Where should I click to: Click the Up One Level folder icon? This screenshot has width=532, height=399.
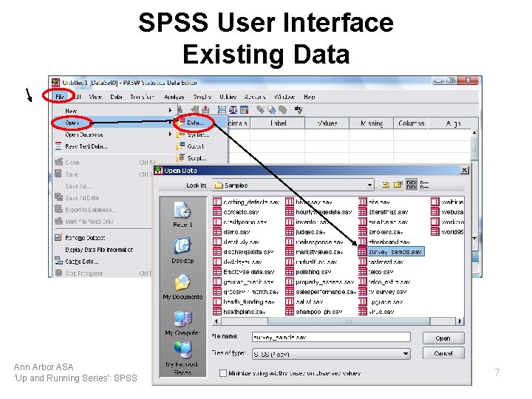point(386,185)
